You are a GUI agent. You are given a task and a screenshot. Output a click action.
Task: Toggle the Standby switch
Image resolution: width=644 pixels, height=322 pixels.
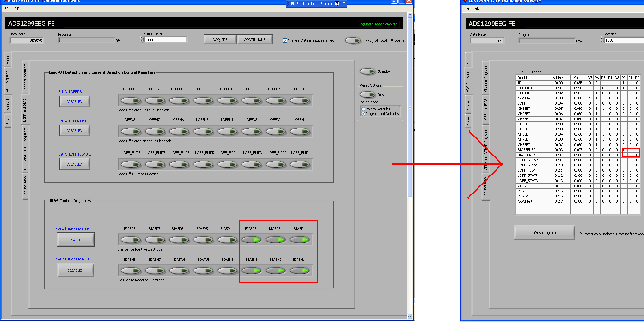click(368, 71)
